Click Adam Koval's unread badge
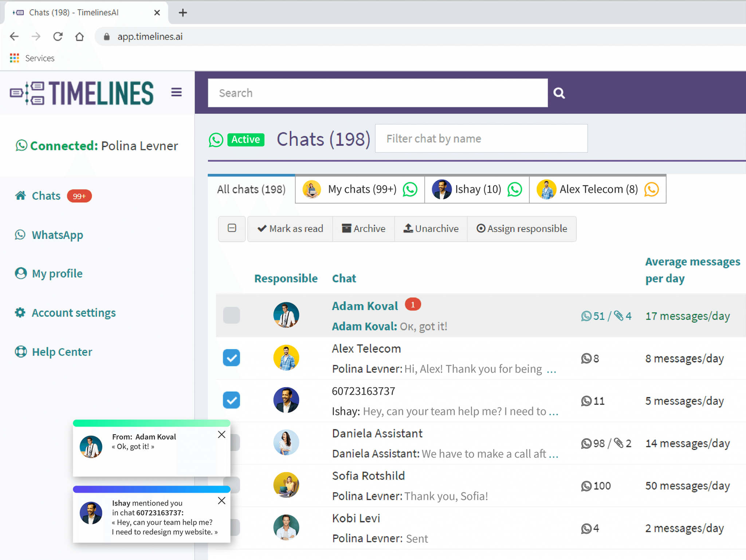The width and height of the screenshot is (746, 560). point(413,304)
